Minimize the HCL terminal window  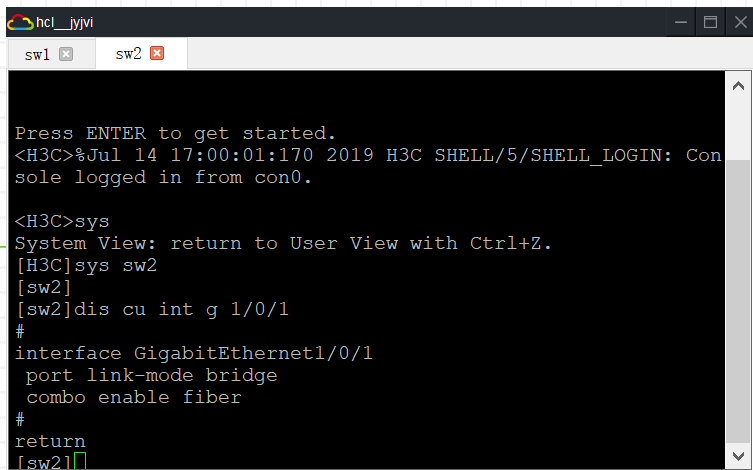(681, 22)
